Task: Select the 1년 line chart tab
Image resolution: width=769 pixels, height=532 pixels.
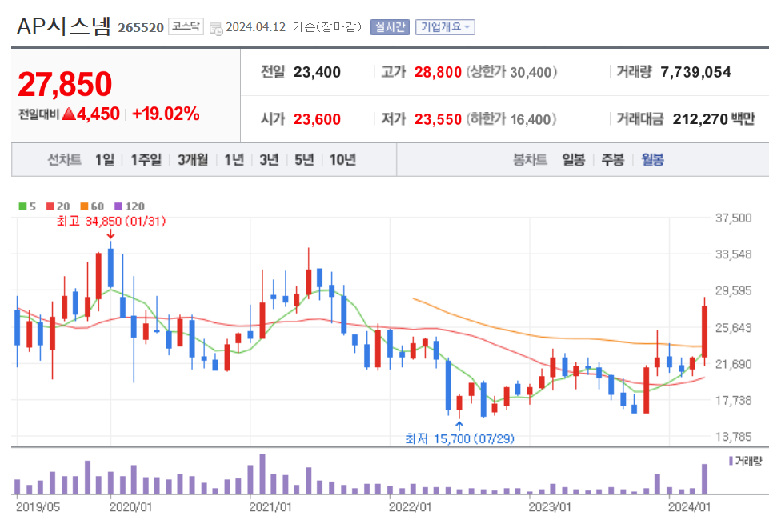Action: [234, 160]
